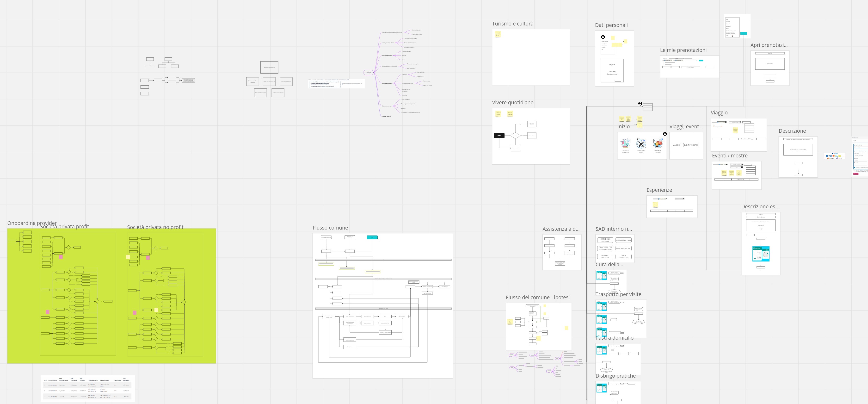
Task: Select the Assistenza a d... frame title
Action: [561, 229]
